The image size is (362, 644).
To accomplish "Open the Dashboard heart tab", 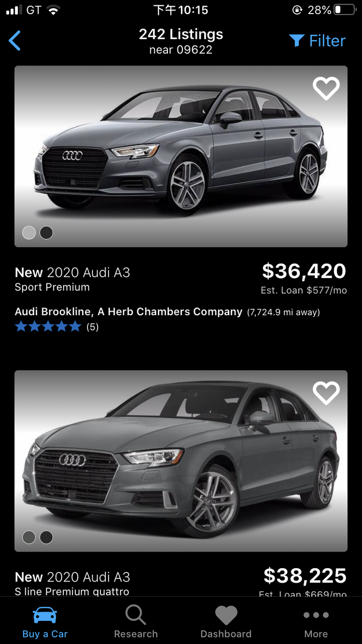I will 226,622.
